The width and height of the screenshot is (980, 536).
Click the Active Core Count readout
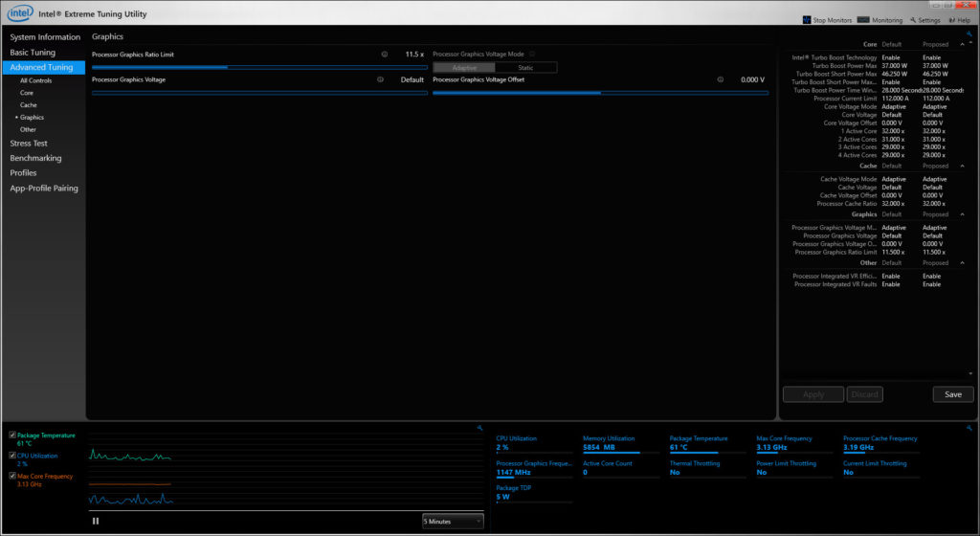pos(621,469)
